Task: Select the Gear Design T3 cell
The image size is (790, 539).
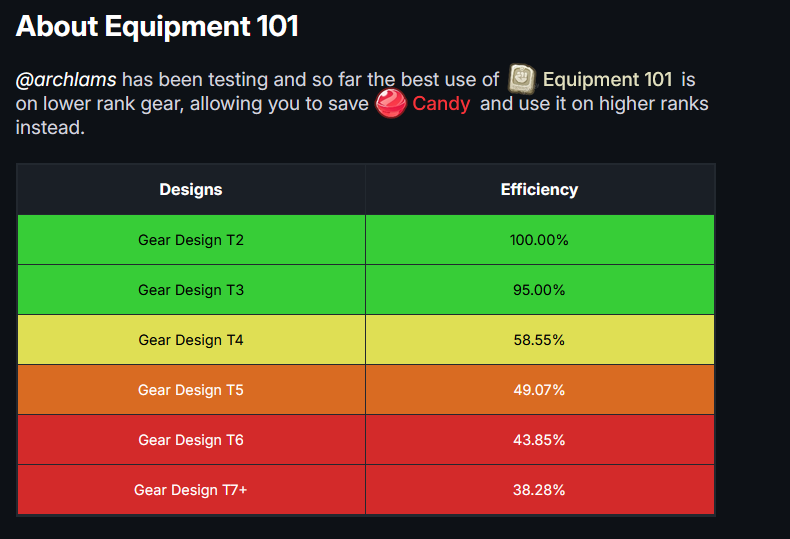Action: tap(191, 290)
